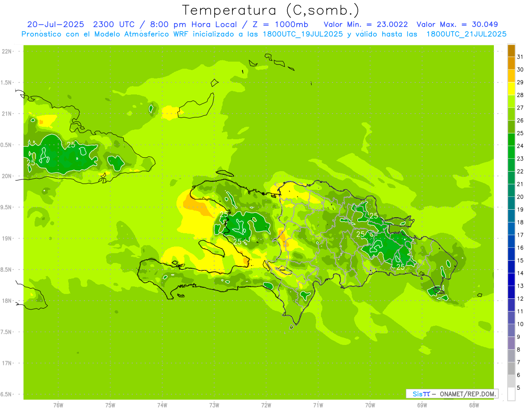The image size is (532, 411).
Task: Click the "19N" latitude axis label
Action: [x=6, y=239]
